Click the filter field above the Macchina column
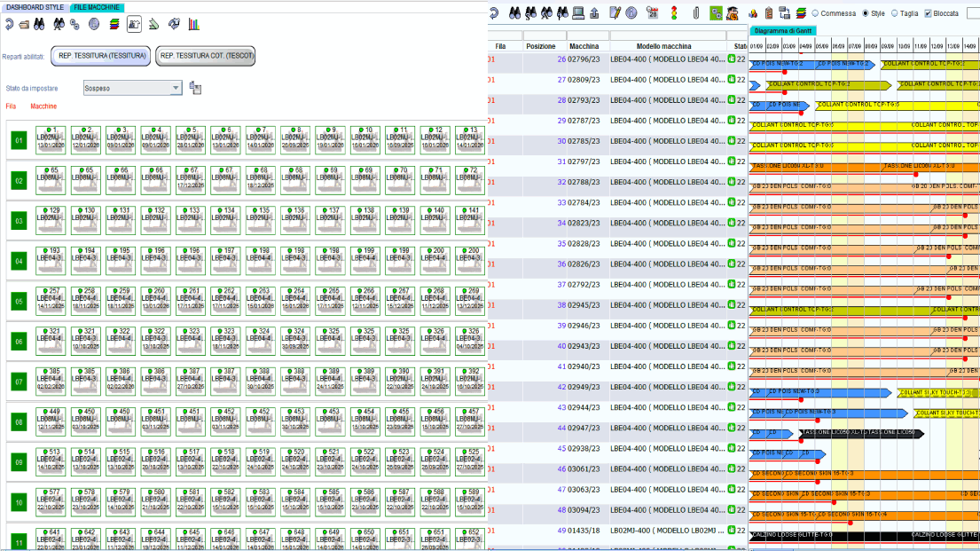This screenshot has width=980, height=551. click(588, 35)
